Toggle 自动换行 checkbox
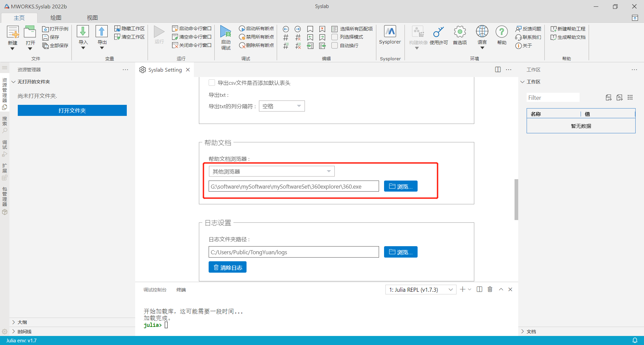This screenshot has height=345, width=644. click(x=334, y=45)
